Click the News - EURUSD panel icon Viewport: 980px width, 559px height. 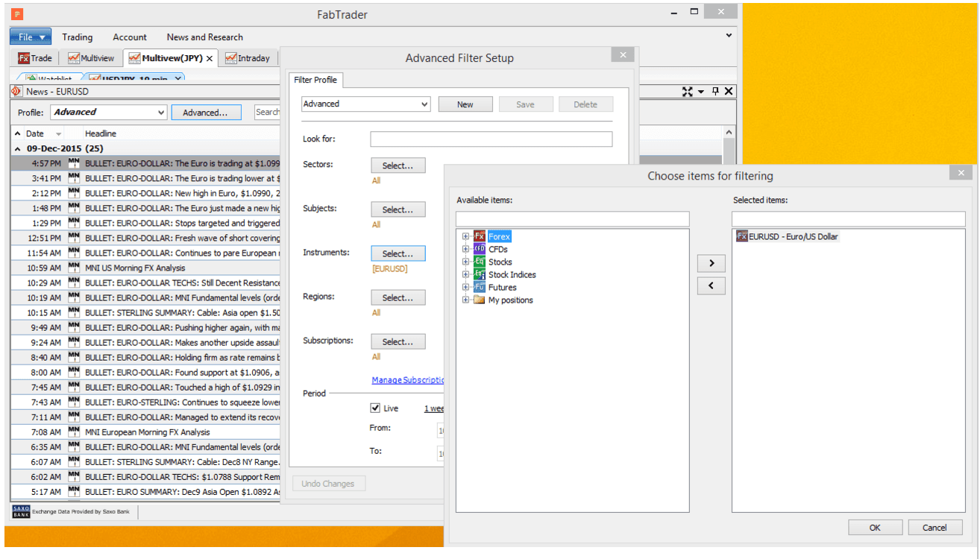coord(16,91)
